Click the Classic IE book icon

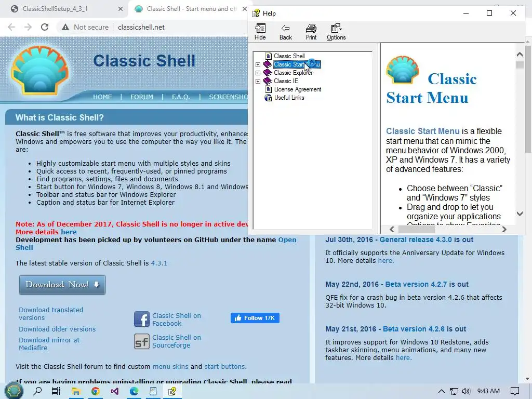pos(268,81)
